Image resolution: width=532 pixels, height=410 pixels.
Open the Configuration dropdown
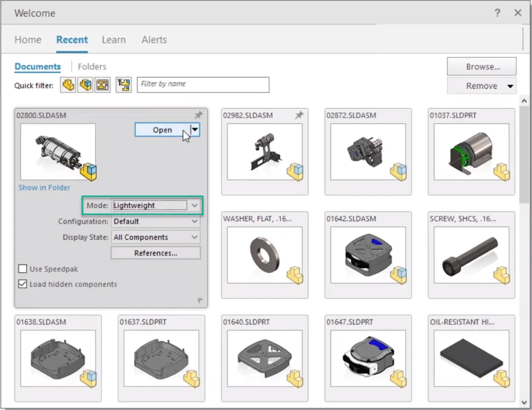194,222
